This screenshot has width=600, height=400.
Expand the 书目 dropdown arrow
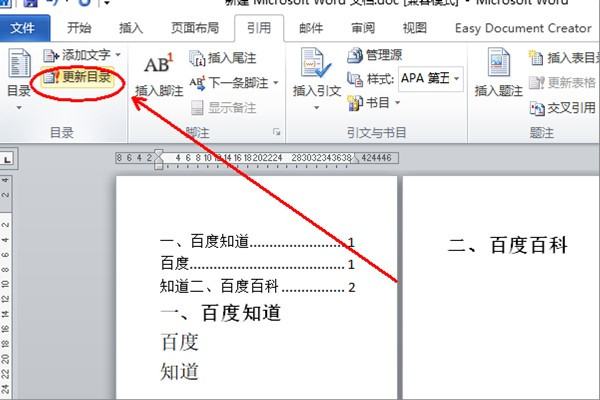click(x=397, y=102)
